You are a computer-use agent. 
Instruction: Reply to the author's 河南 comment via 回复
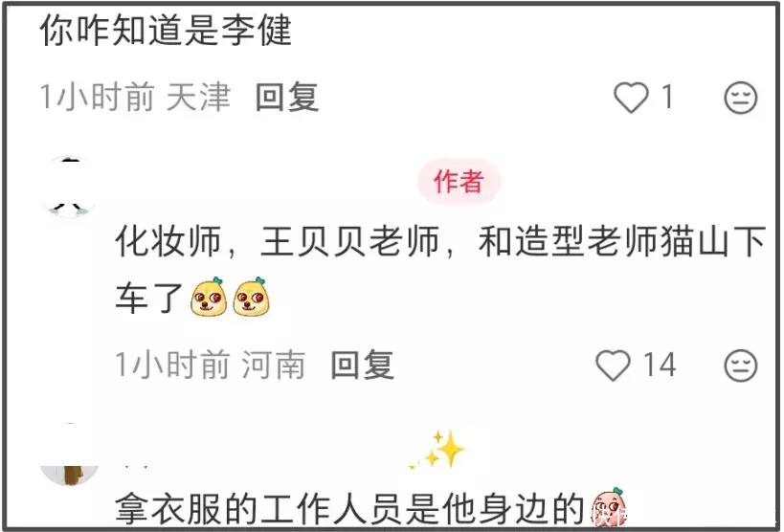tap(363, 365)
